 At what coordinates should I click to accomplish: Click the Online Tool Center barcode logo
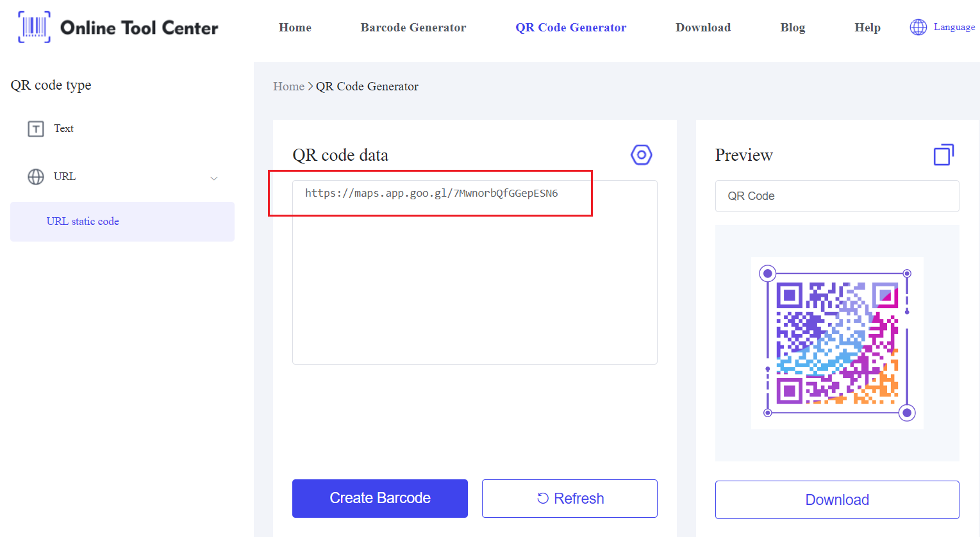[x=35, y=27]
